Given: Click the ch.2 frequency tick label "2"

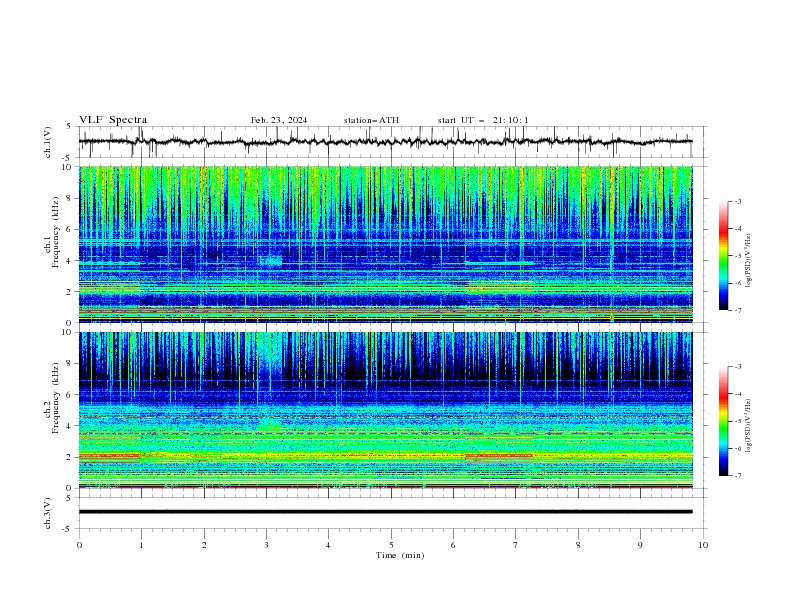Looking at the screenshot, I should pyautogui.click(x=70, y=457).
